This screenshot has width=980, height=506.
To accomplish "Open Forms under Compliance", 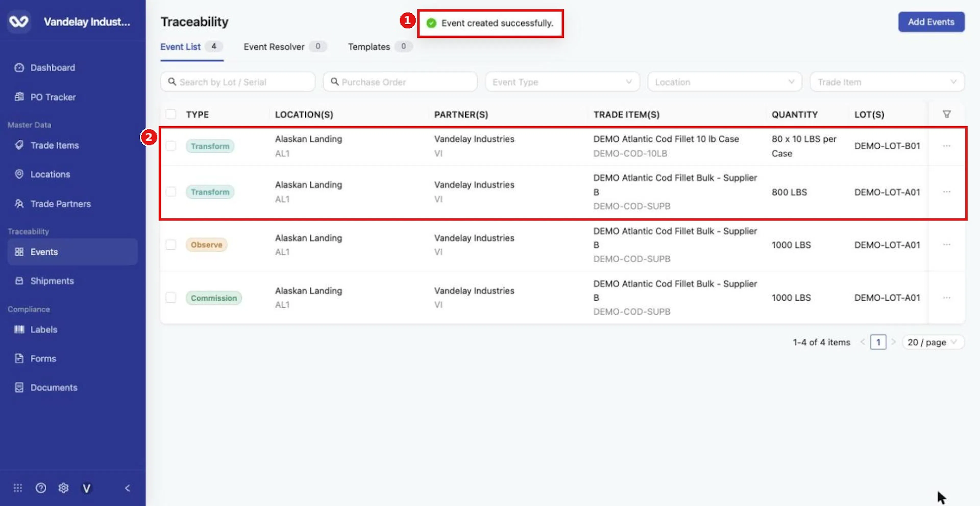I will pyautogui.click(x=43, y=358).
